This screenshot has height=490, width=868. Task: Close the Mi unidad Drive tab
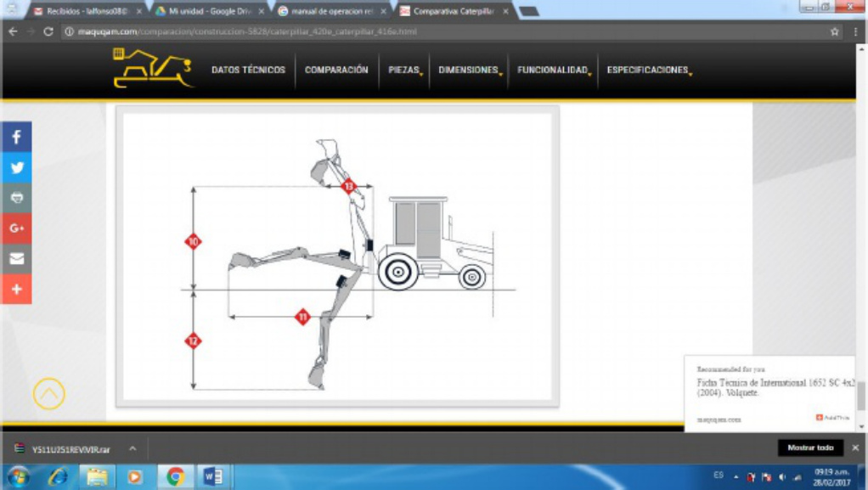[x=262, y=11]
